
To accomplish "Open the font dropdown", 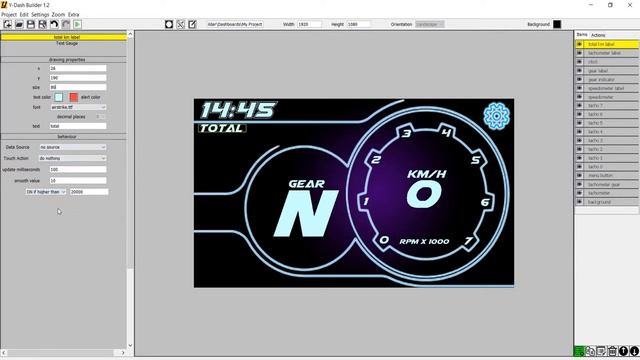I will click(x=78, y=107).
